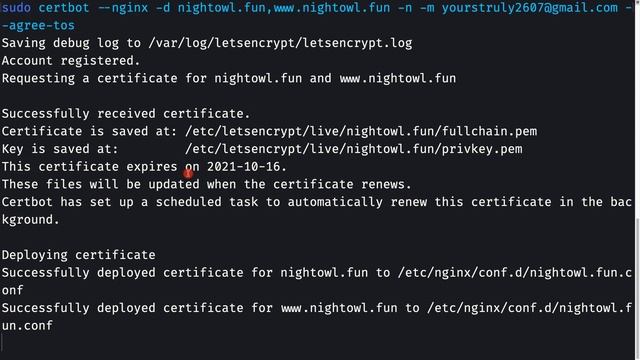Click 'Requesting a certificate for nightowl.fun' line
This screenshot has height=360, width=640.
[229, 78]
